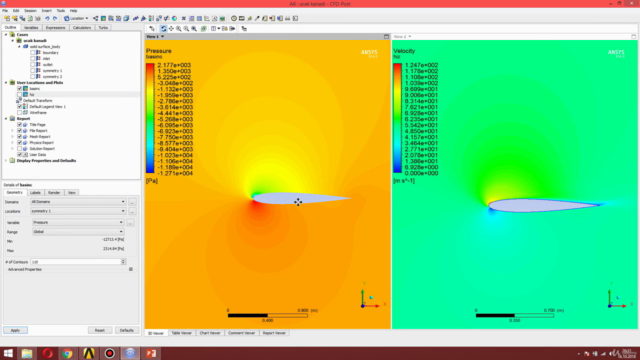Click the Reset button
Viewport: 640px width, 360px height.
[x=100, y=330]
